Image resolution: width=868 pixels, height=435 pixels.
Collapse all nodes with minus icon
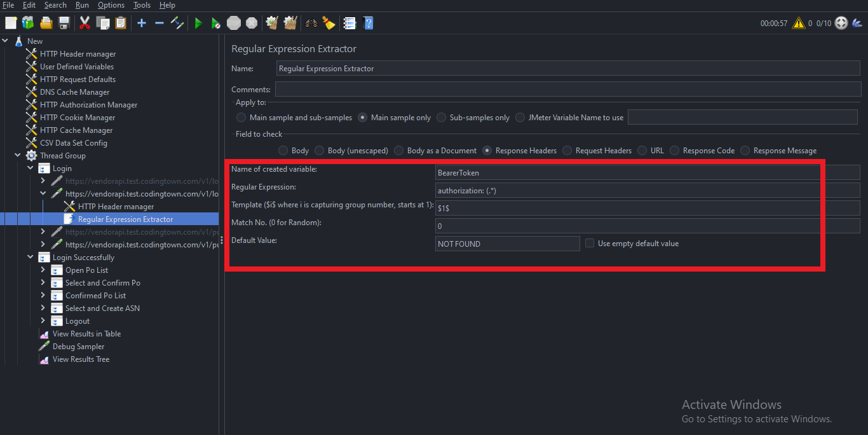(159, 23)
